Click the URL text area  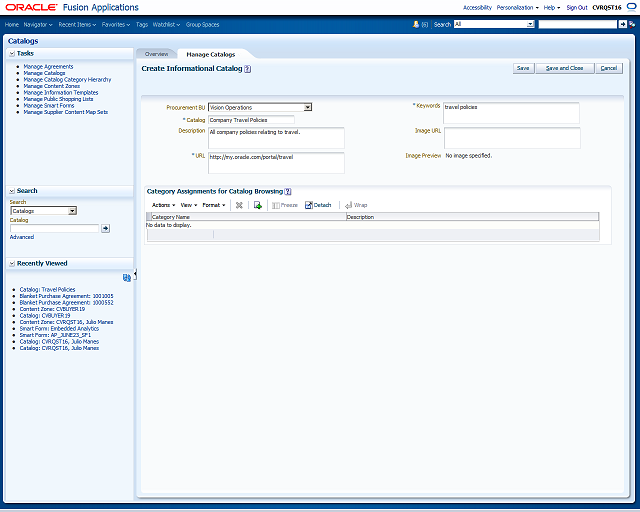coord(276,163)
